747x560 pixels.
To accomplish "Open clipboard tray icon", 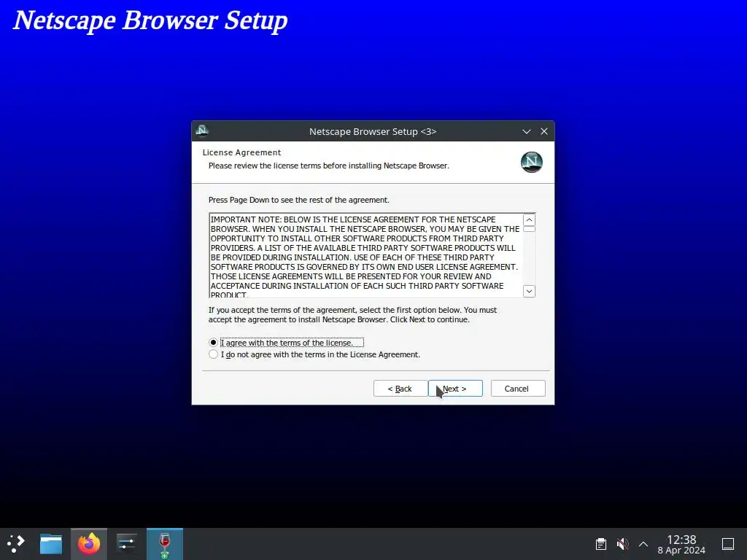I will 601,544.
